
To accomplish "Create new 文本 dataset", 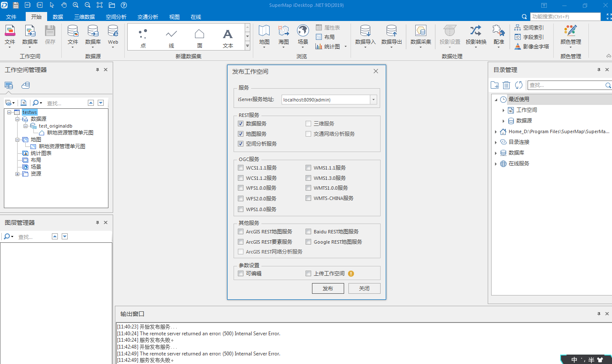I will click(228, 38).
